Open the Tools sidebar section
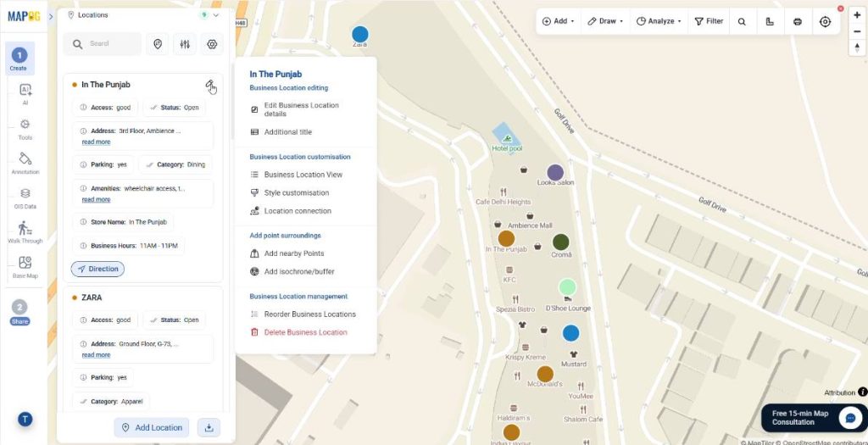868x445 pixels. point(25,129)
